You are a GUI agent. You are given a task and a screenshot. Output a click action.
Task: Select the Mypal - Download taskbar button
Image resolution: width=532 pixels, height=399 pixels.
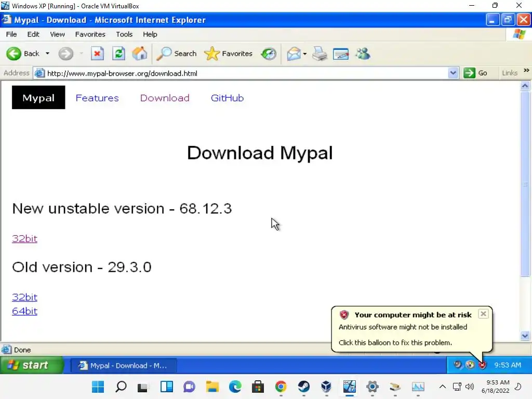point(124,365)
